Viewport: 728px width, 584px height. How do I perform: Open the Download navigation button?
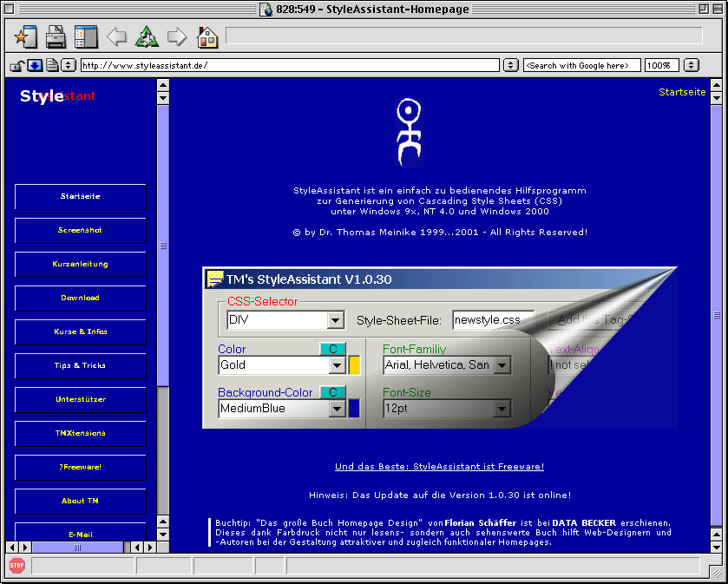tap(81, 298)
